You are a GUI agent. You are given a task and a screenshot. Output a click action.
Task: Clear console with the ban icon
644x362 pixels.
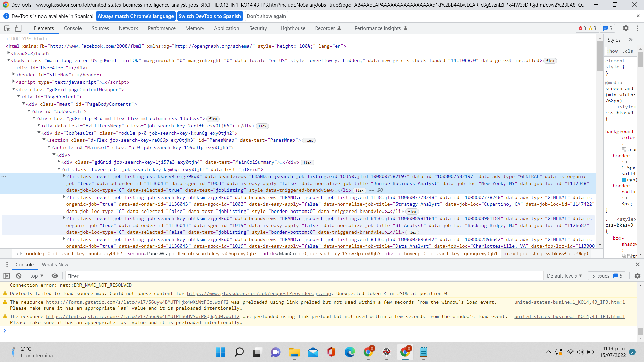pos(19,276)
